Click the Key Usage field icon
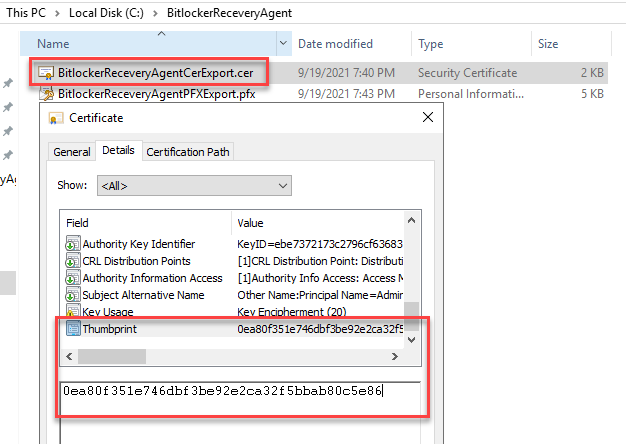Viewport: 626px width, 444px height. [71, 312]
